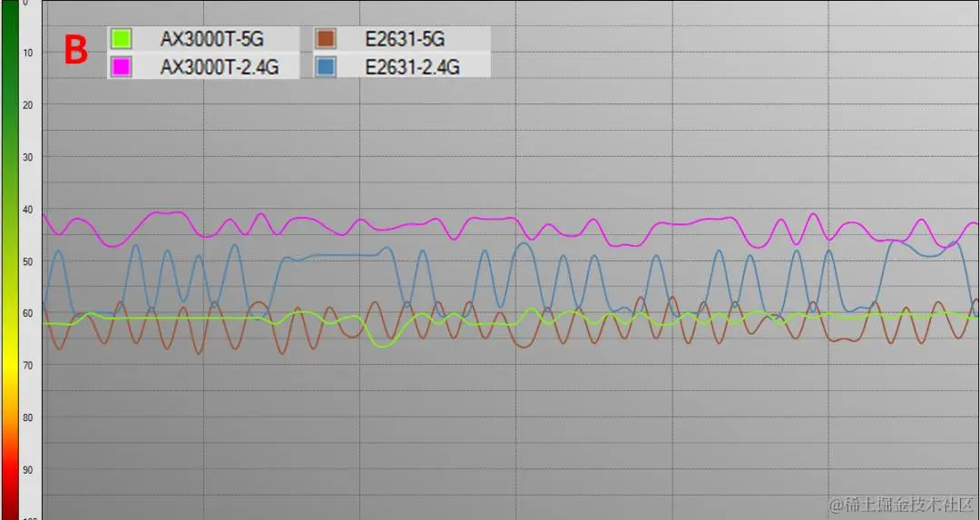Click the blue E2631-2.4G legend swatch

pyautogui.click(x=326, y=67)
